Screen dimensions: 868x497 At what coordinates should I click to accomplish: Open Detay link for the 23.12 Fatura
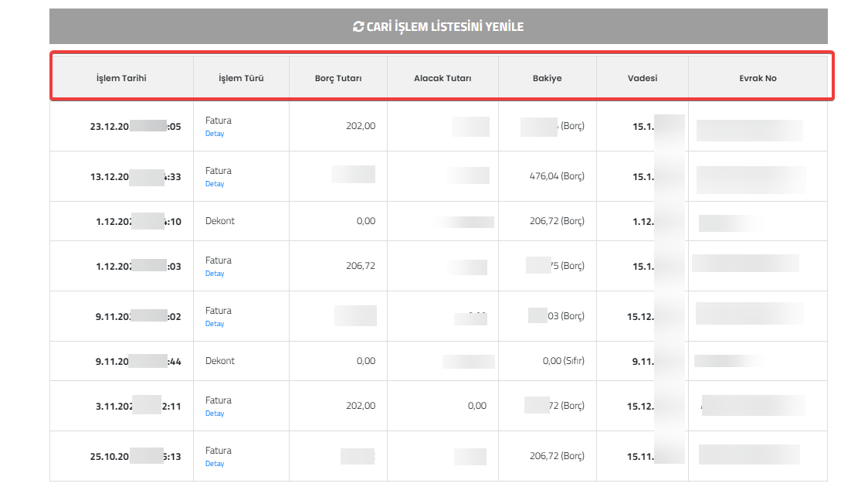point(215,134)
